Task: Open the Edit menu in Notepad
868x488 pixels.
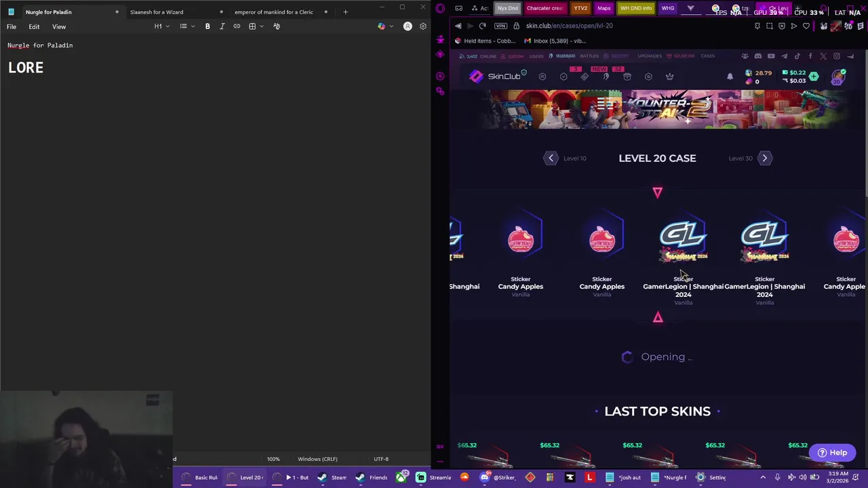Action: [x=34, y=26]
